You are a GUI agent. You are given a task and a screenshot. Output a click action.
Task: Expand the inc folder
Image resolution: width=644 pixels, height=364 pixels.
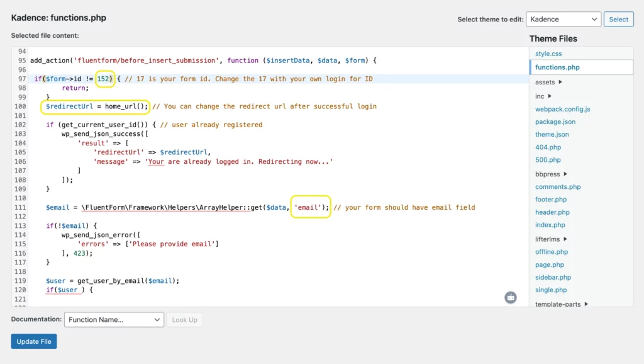click(x=543, y=96)
